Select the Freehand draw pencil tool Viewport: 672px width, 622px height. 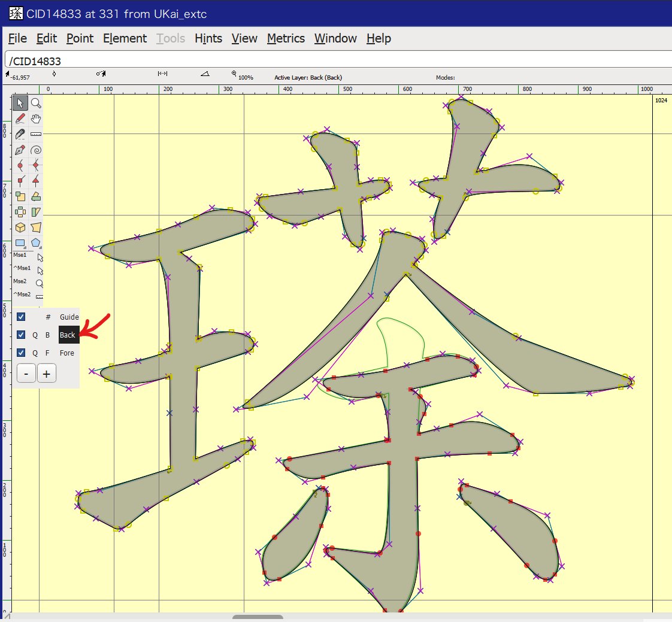point(20,119)
